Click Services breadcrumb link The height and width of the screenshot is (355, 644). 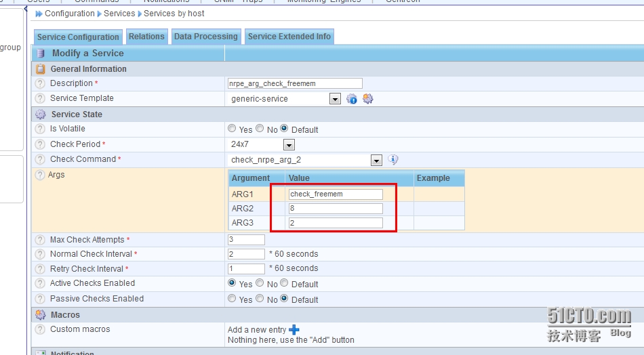pos(119,14)
